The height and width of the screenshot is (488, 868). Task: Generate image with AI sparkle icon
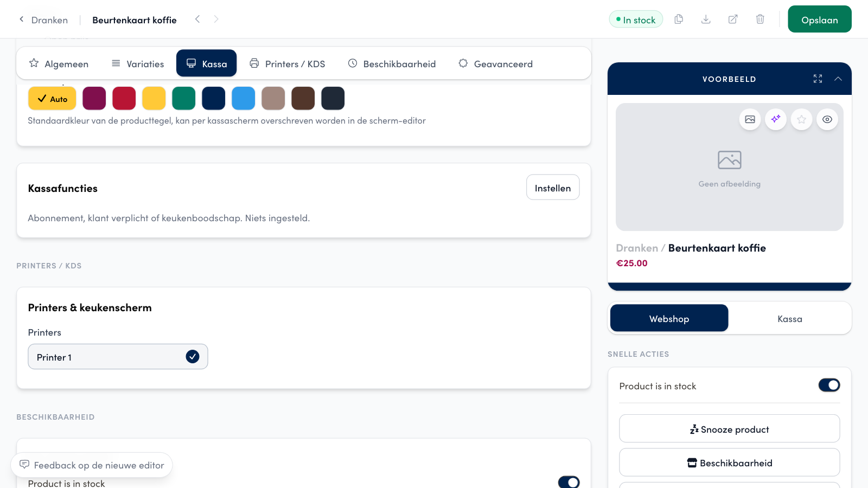coord(776,119)
